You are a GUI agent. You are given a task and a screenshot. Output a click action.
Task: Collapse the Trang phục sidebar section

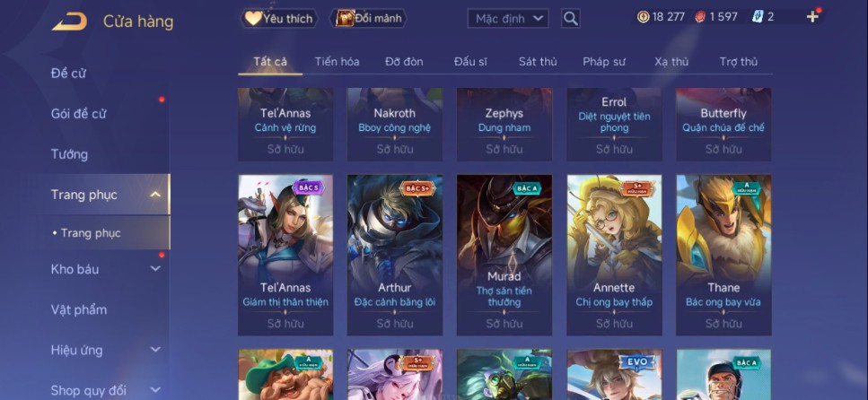click(x=155, y=195)
